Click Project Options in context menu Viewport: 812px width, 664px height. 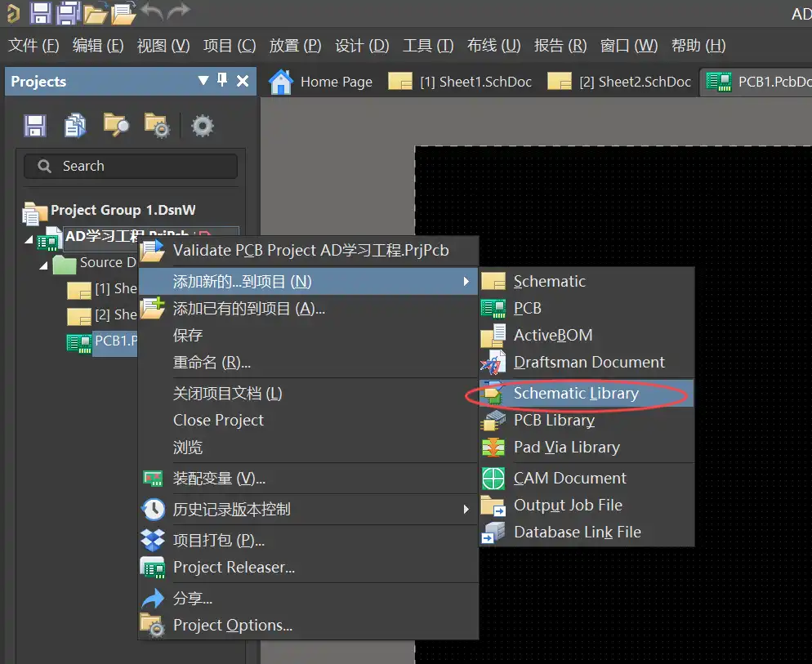click(x=232, y=626)
